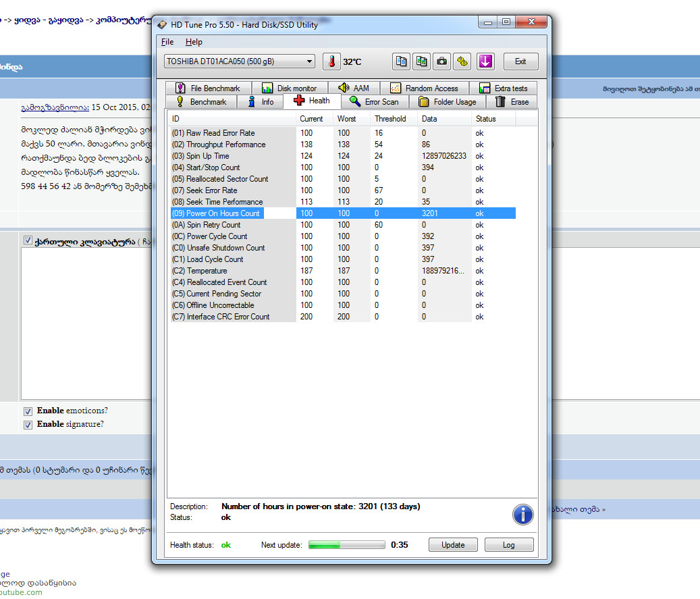Click the Exit button
This screenshot has width=700, height=599.
click(x=520, y=61)
